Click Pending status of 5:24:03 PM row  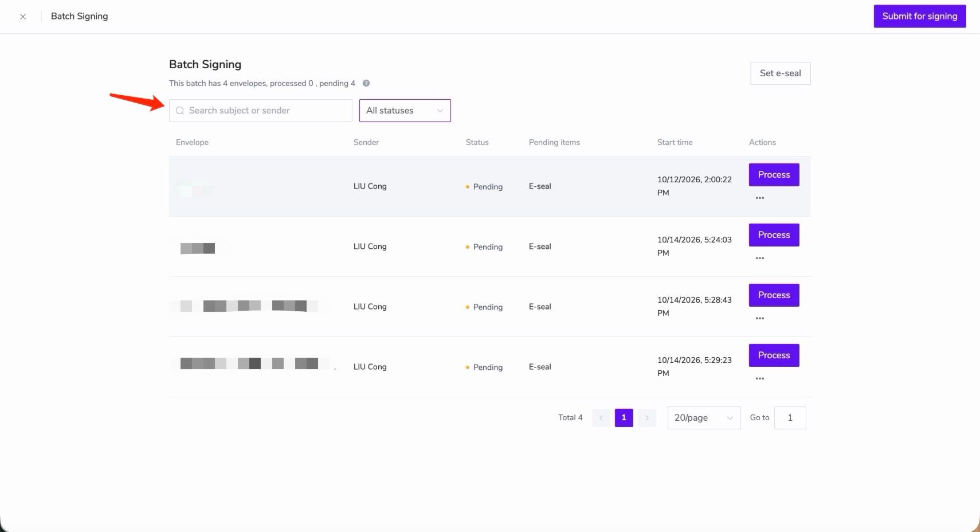coord(484,247)
